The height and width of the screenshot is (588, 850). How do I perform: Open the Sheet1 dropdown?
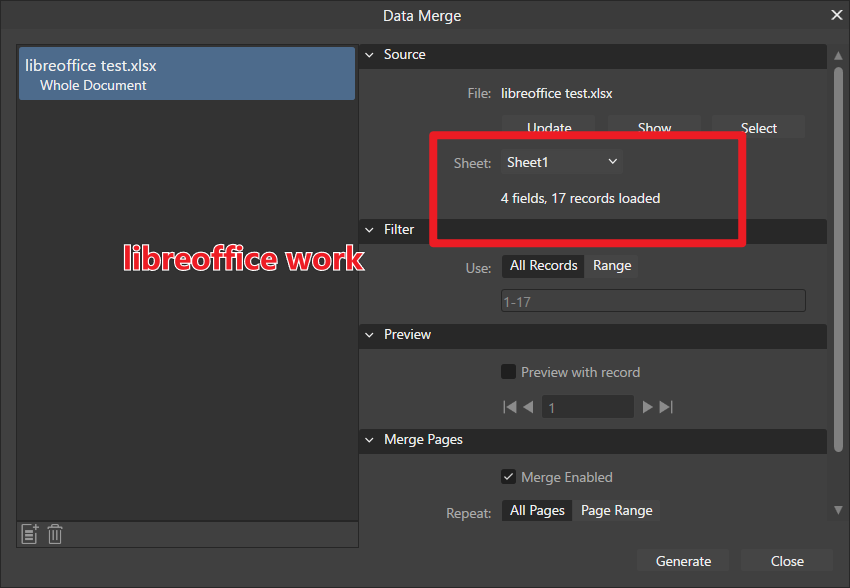point(560,161)
